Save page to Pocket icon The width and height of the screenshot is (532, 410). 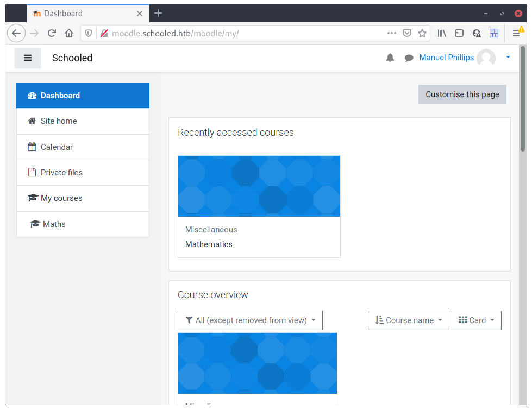coord(406,33)
